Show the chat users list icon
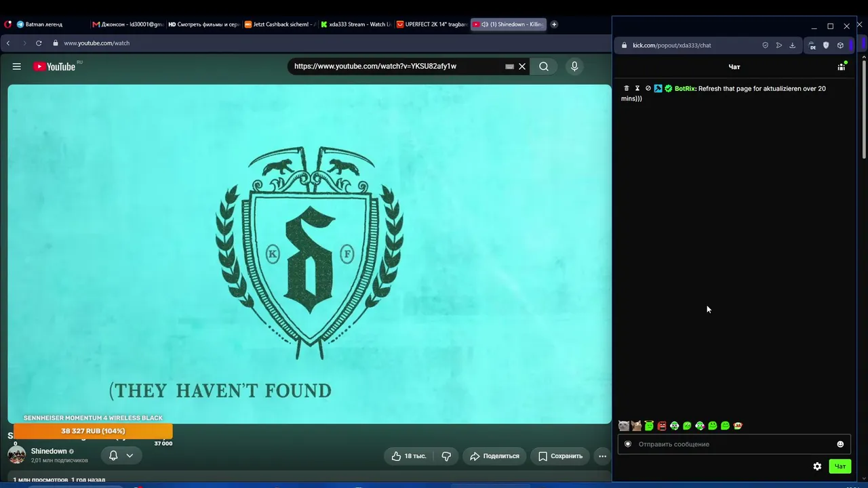The image size is (868, 488). [x=842, y=66]
